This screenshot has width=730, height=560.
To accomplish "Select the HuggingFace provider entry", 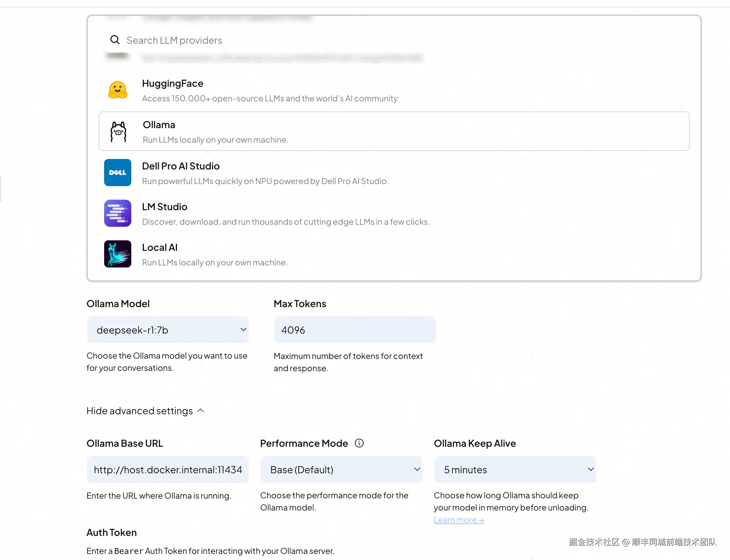I will click(x=269, y=91).
